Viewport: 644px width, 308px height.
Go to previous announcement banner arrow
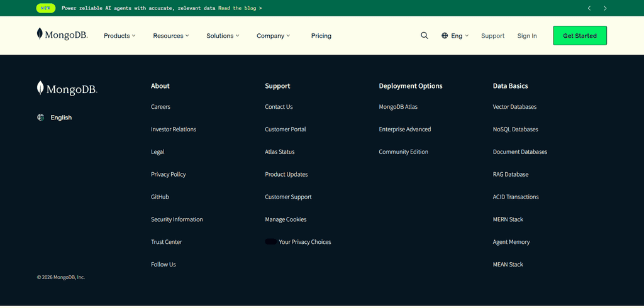click(x=589, y=8)
